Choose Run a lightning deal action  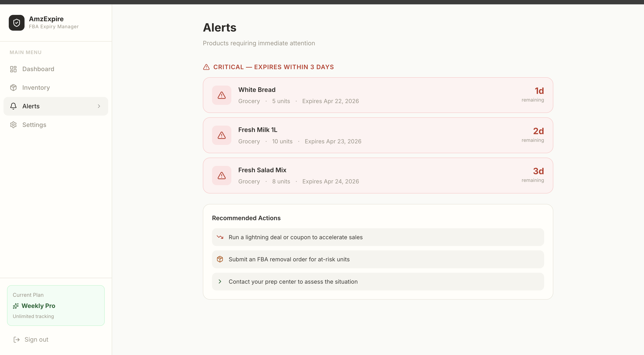(378, 237)
